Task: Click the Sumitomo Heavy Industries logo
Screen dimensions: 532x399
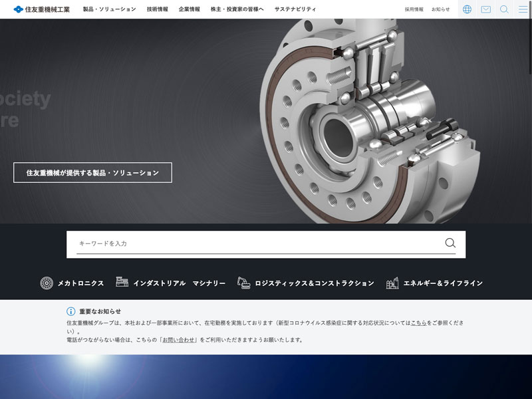Action: tap(41, 9)
